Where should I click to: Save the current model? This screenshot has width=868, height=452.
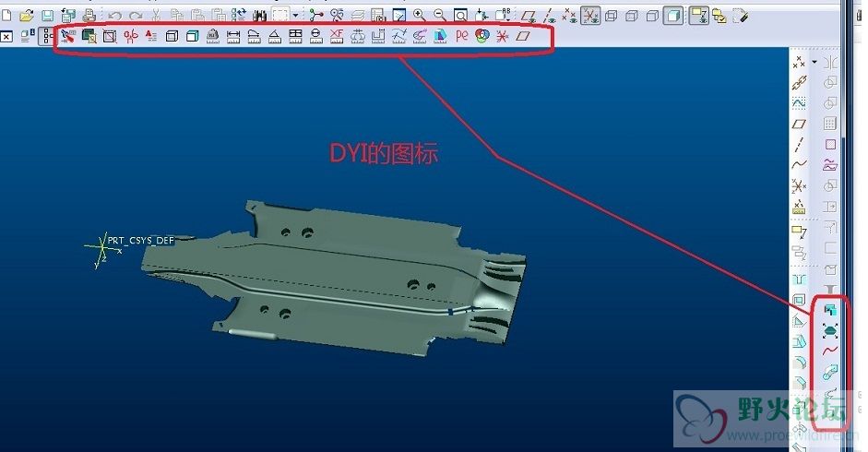coord(48,16)
